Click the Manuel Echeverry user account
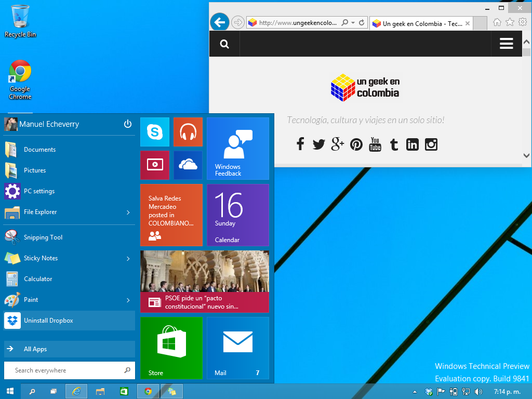532x399 pixels. (42, 124)
